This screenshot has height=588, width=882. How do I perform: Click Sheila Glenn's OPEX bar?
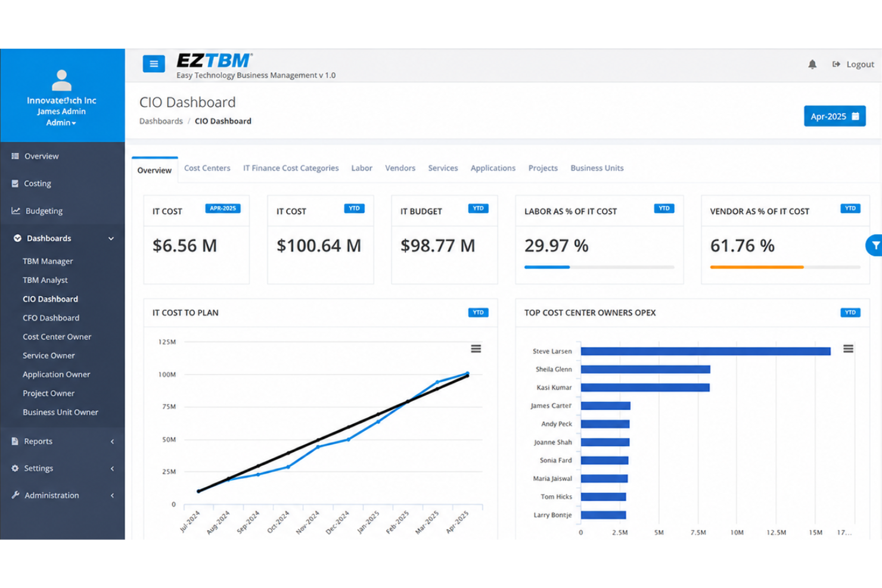pos(645,369)
